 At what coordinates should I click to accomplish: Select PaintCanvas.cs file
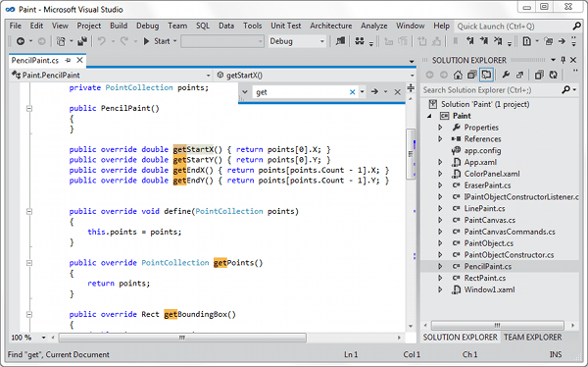489,220
